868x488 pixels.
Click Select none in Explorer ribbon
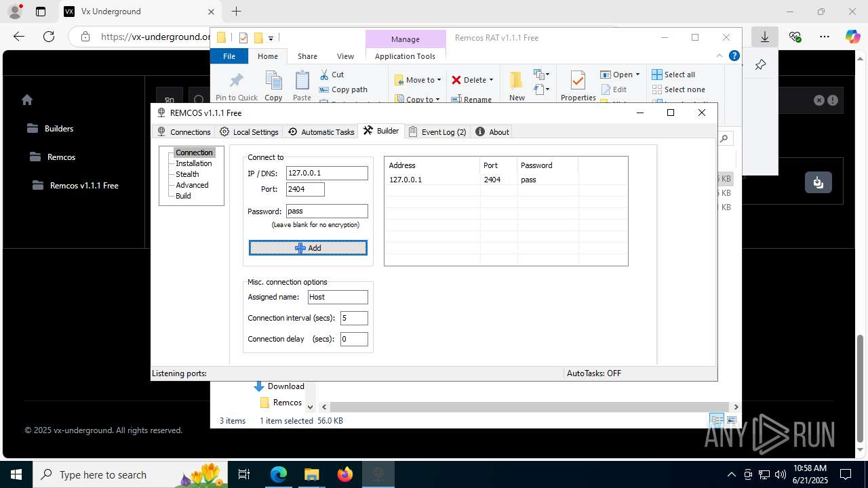pyautogui.click(x=678, y=89)
